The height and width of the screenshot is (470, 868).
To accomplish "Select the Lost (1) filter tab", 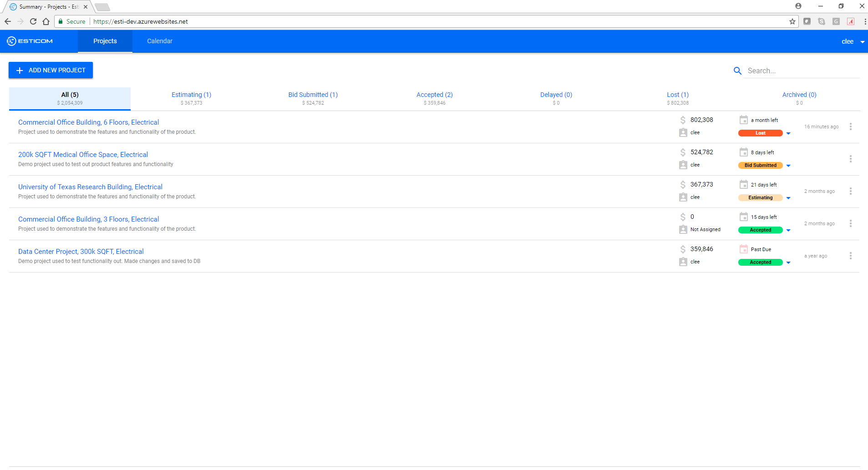I will pyautogui.click(x=678, y=99).
